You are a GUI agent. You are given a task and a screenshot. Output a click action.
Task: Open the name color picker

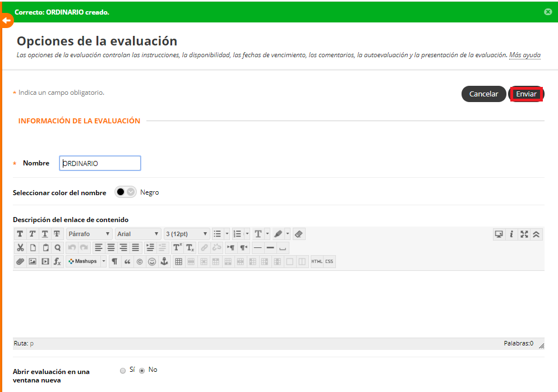[x=126, y=192]
